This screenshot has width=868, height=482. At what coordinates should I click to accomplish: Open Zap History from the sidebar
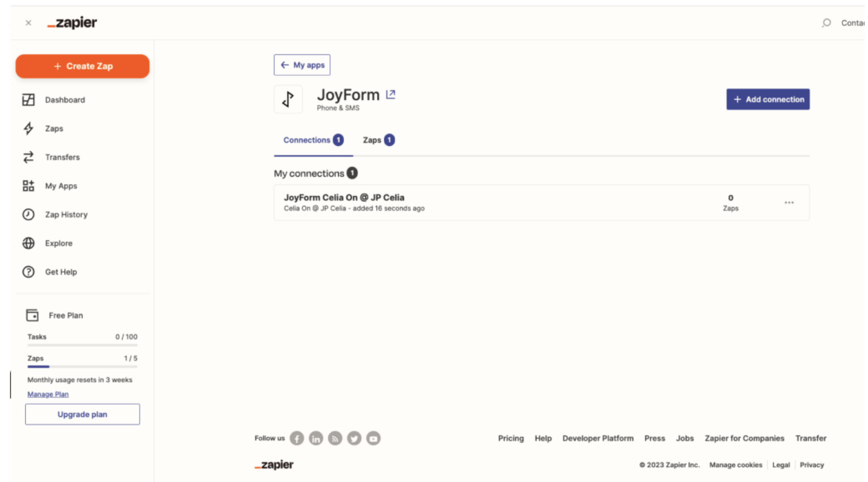coord(67,214)
